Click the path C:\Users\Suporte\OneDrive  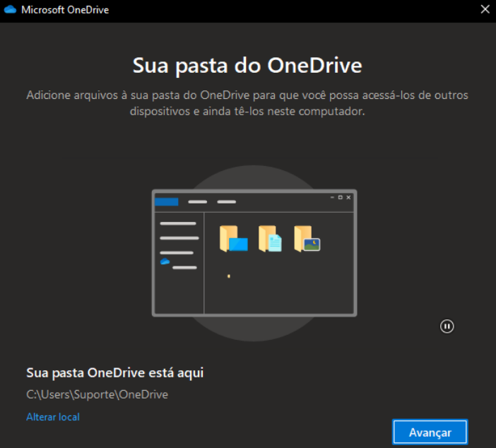click(x=97, y=394)
